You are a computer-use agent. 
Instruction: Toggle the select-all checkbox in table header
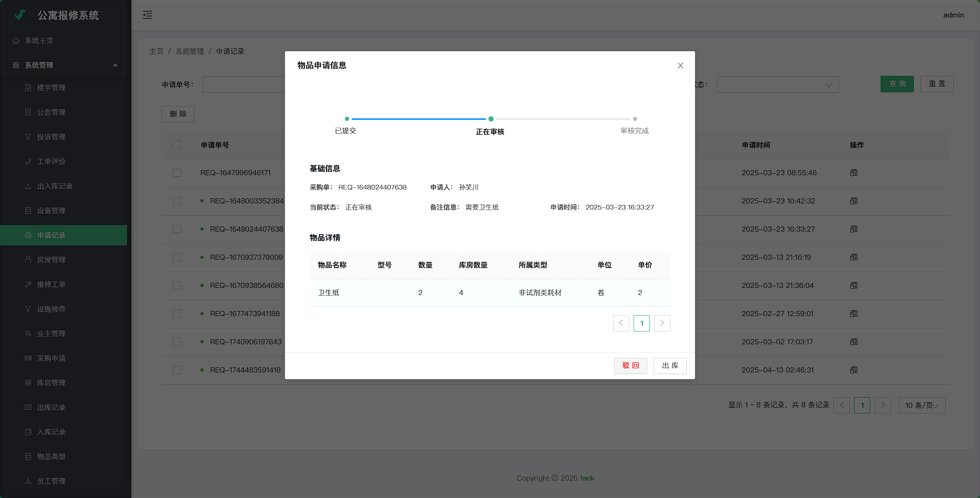tap(177, 144)
